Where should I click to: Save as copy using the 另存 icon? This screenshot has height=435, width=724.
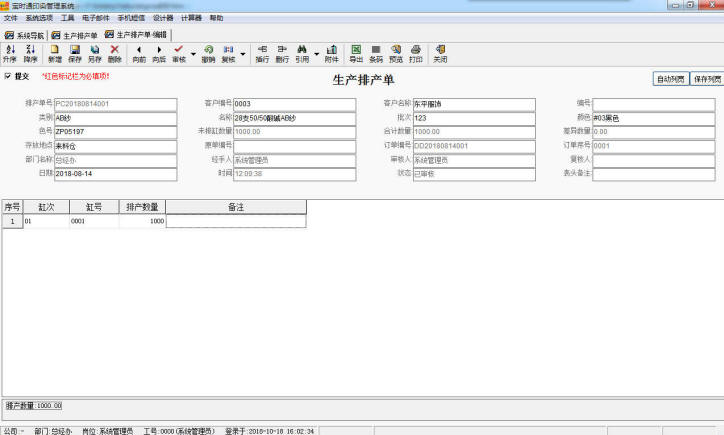95,54
